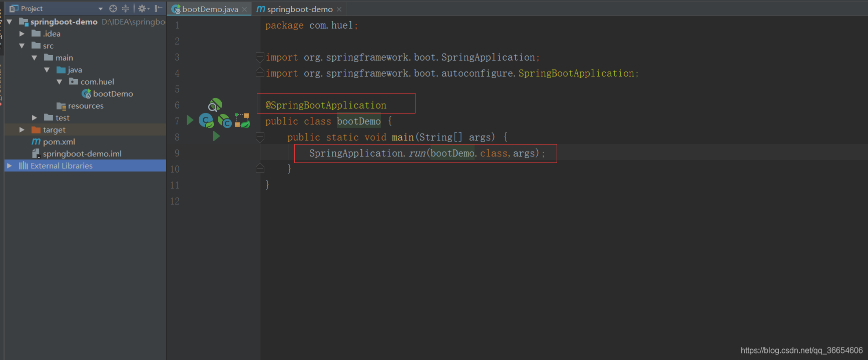
Task: Select the target folder row
Action: coord(85,129)
